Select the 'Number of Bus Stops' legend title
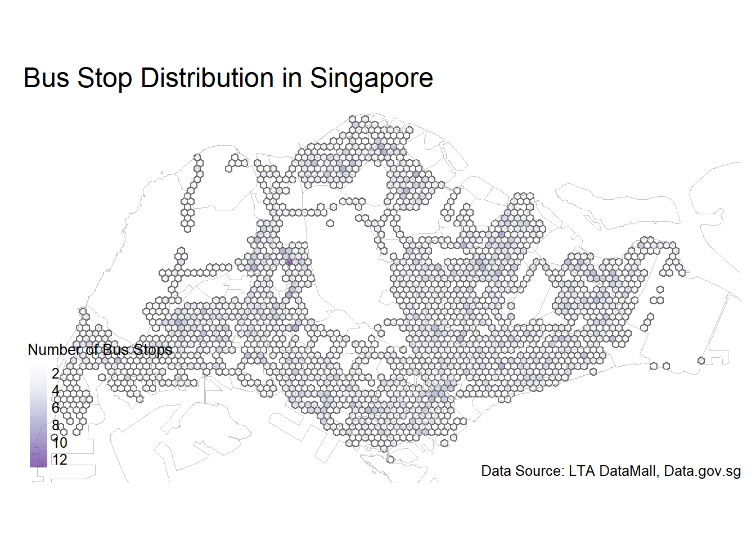 (x=100, y=350)
